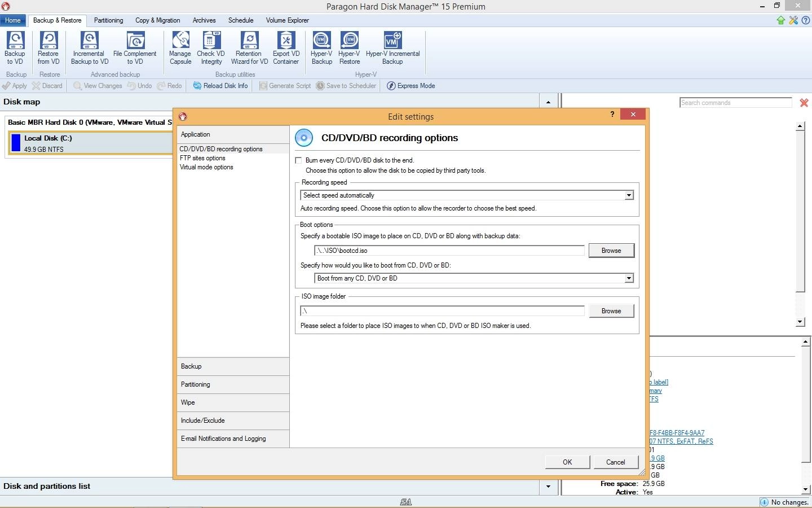Start Incremental Backup to VD
The height and width of the screenshot is (508, 812).
pyautogui.click(x=89, y=48)
